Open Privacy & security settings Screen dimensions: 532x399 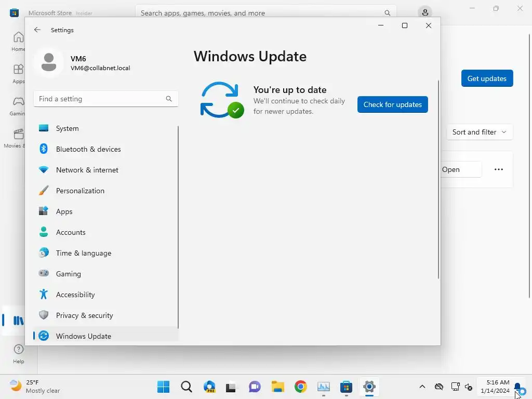click(x=106, y=315)
